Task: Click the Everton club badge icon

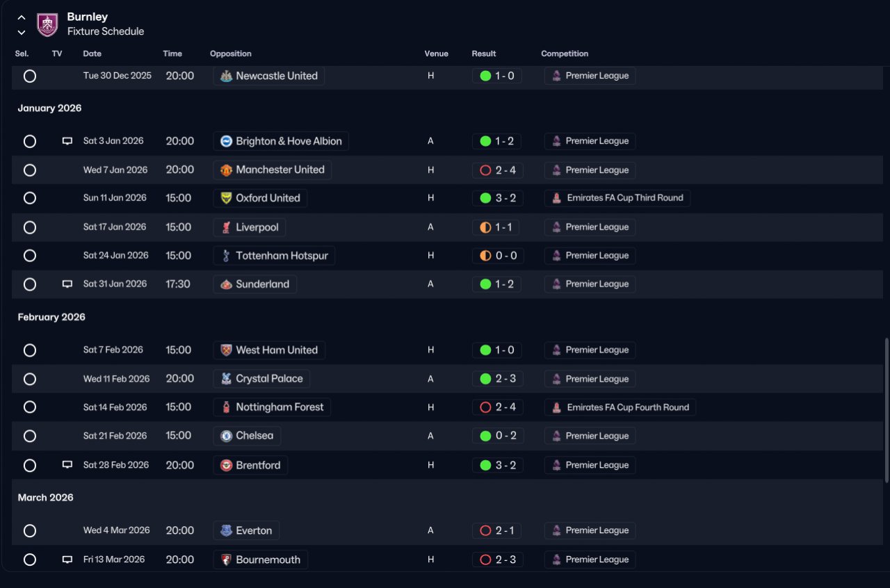Action: [x=226, y=530]
